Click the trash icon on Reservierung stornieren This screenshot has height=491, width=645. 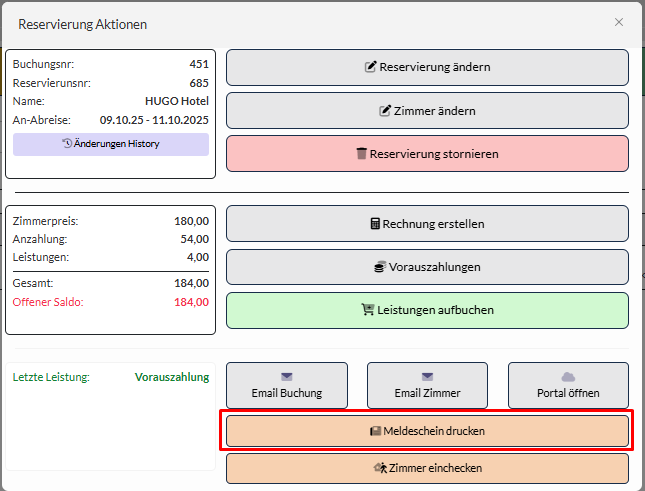(362, 154)
